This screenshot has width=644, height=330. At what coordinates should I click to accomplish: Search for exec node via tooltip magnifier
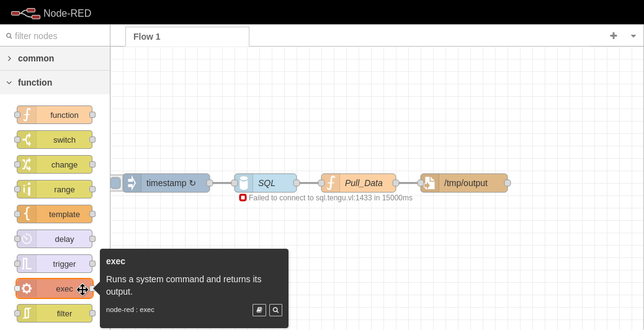tap(275, 310)
